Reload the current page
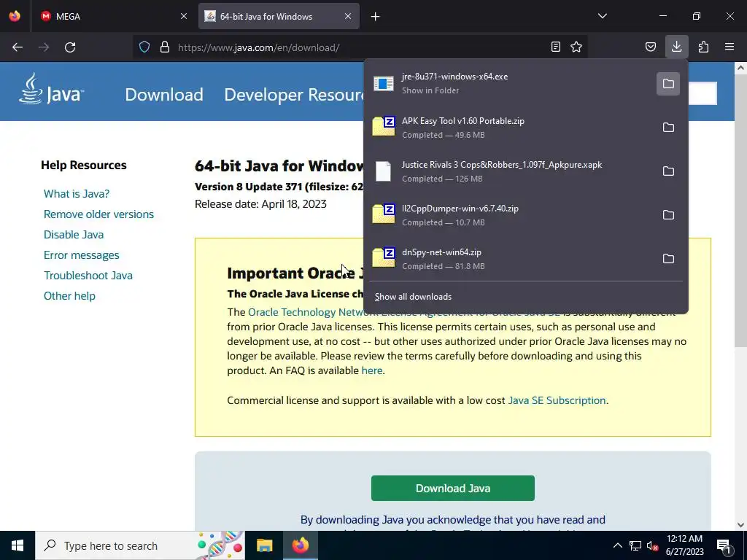The height and width of the screenshot is (560, 747). (x=70, y=47)
